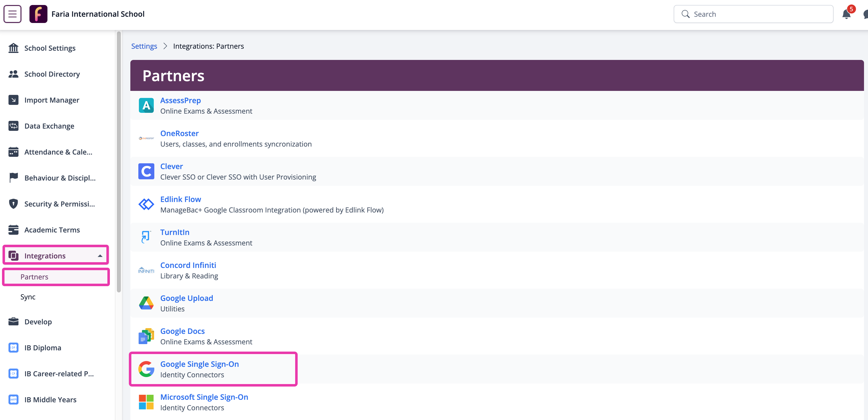Click the Import Manager arrow icon
Image resolution: width=868 pixels, height=420 pixels.
13,100
